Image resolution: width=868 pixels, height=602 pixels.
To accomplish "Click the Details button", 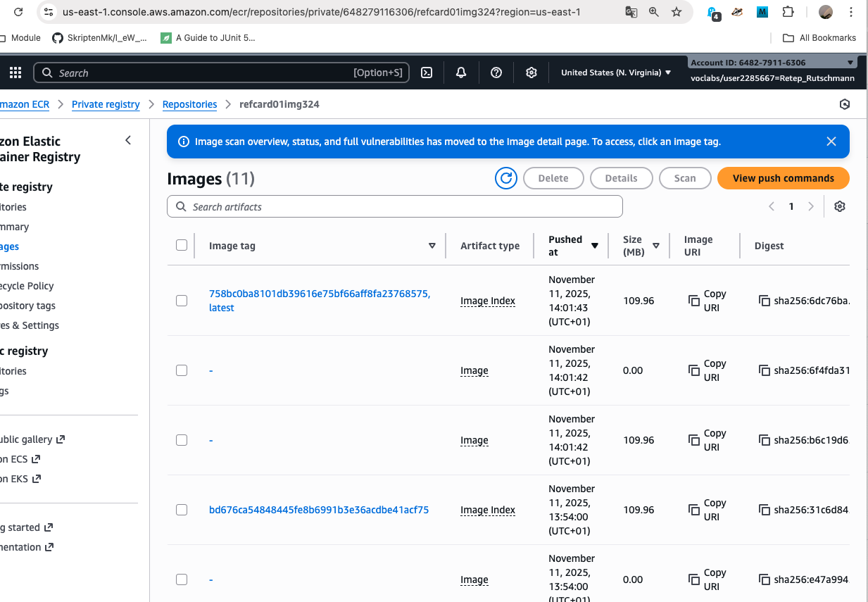I will pos(621,178).
